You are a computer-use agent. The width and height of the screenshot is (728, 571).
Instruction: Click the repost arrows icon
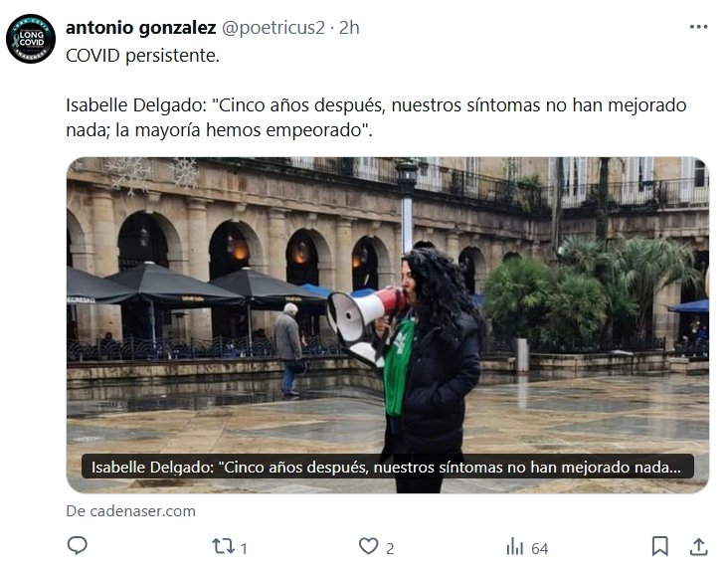pyautogui.click(x=224, y=546)
